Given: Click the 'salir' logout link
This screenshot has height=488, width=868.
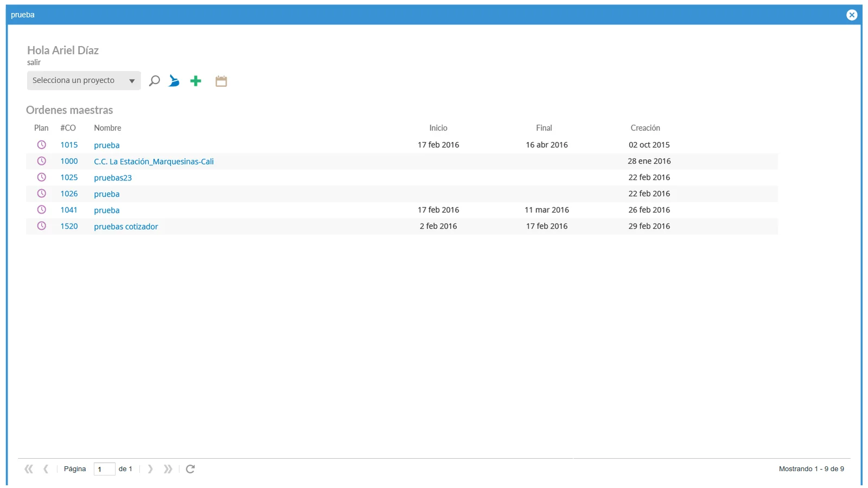Looking at the screenshot, I should point(34,62).
